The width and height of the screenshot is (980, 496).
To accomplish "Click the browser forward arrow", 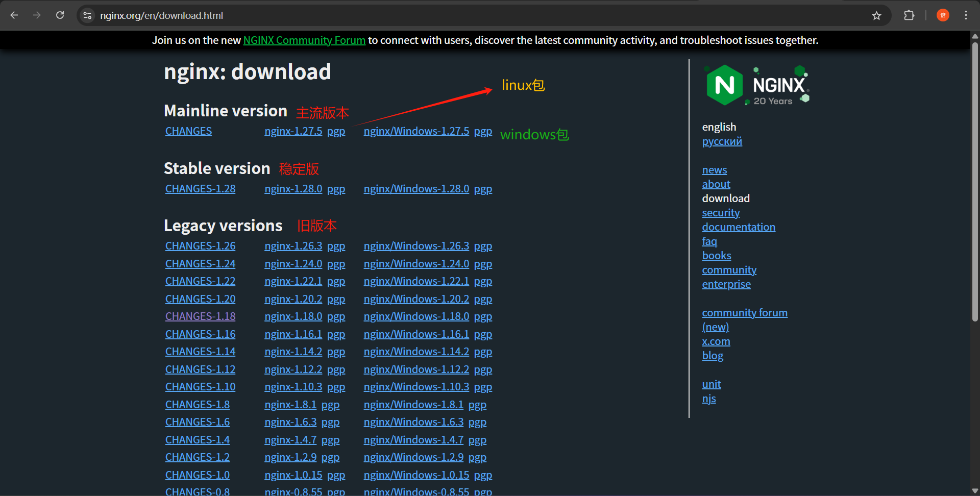I will [37, 15].
